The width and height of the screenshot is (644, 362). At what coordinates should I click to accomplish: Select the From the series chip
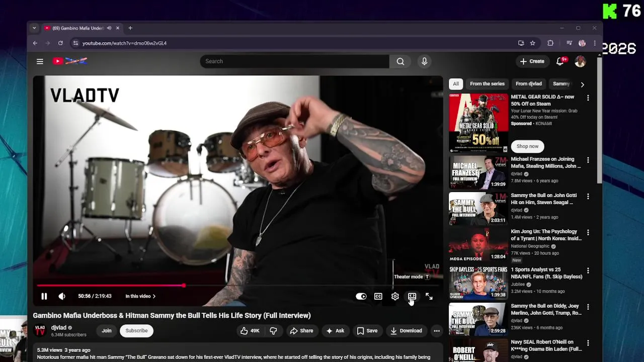pyautogui.click(x=487, y=84)
